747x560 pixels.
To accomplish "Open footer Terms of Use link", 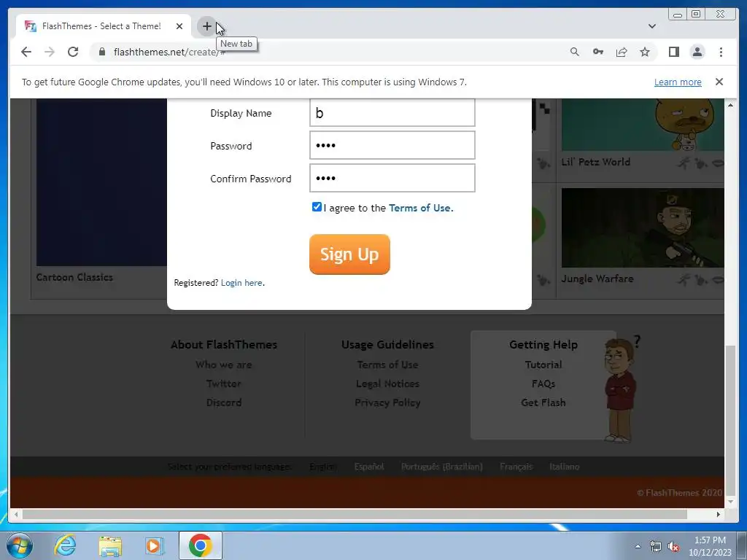I will pyautogui.click(x=387, y=365).
